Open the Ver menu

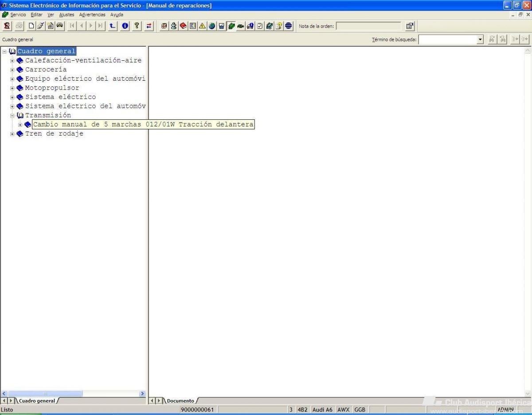click(51, 15)
